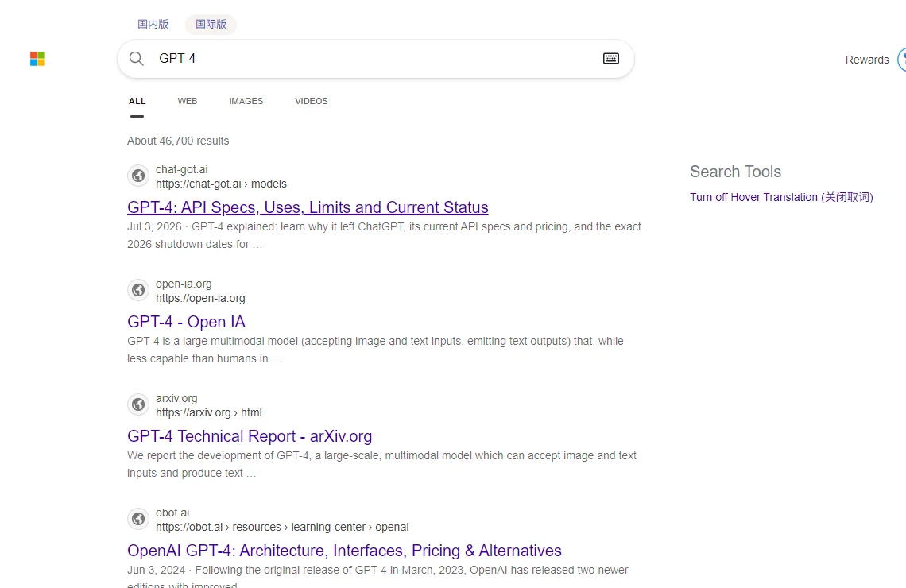Click the 'obot.ai' site name

[x=172, y=513]
